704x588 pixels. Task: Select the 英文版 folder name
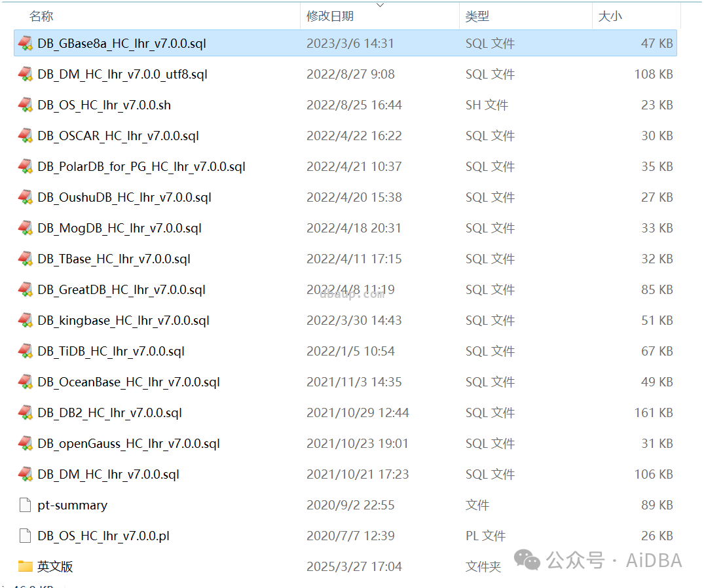[x=55, y=566]
